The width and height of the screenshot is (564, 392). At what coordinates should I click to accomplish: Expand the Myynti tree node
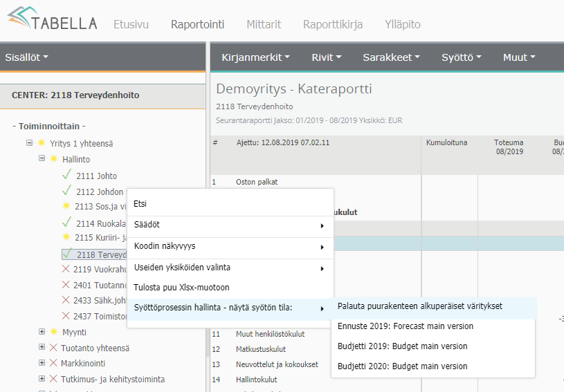point(42,333)
